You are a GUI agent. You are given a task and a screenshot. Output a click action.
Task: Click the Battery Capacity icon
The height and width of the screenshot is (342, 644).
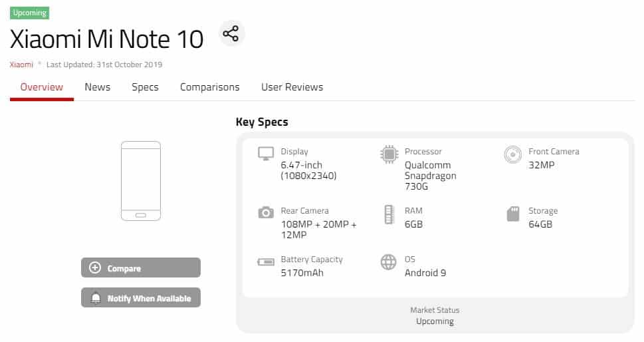point(266,261)
